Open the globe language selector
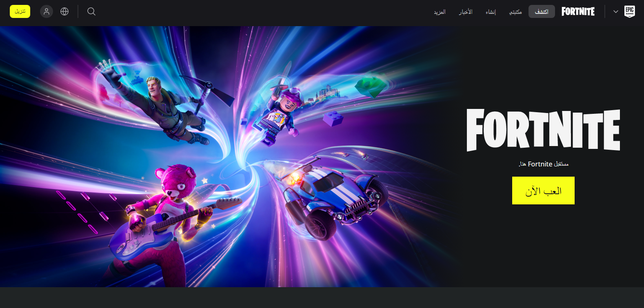This screenshot has width=644, height=308. [64, 11]
